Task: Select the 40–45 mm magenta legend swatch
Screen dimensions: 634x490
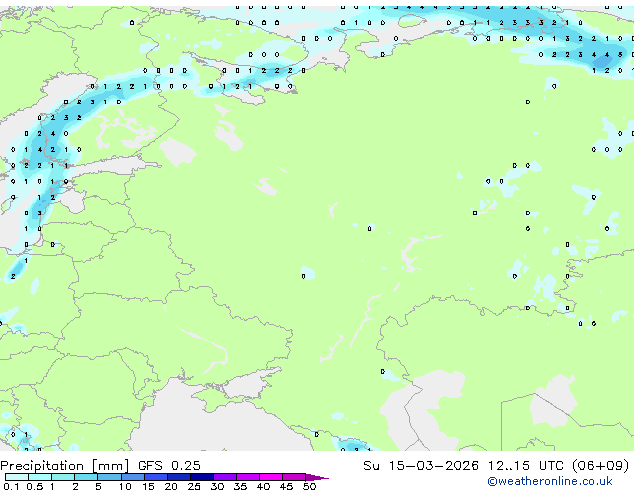Action: 271,477
